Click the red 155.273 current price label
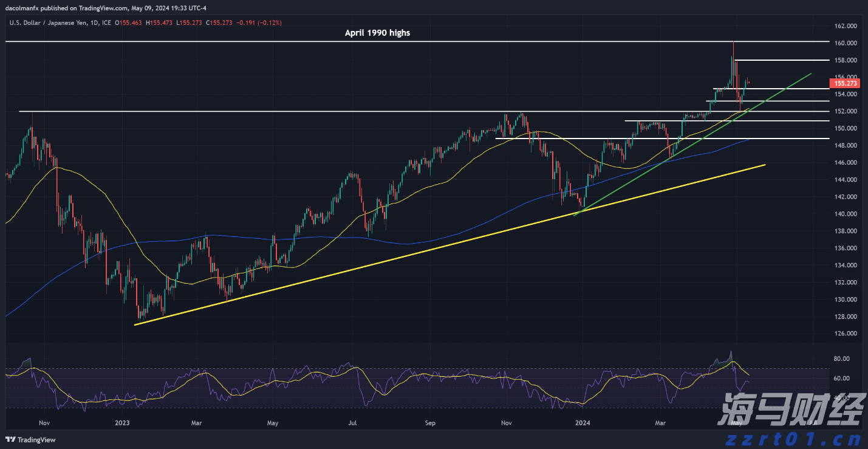The width and height of the screenshot is (868, 449). point(846,83)
